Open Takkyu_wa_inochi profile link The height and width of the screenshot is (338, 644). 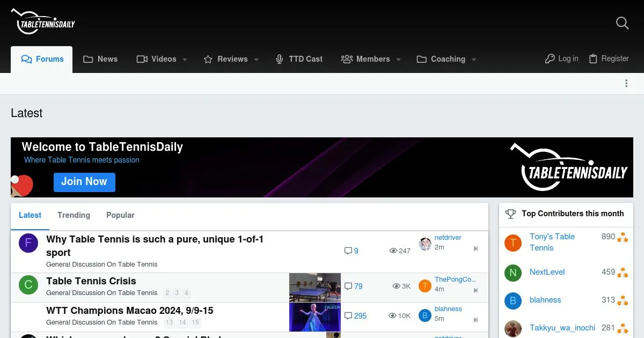click(x=562, y=328)
